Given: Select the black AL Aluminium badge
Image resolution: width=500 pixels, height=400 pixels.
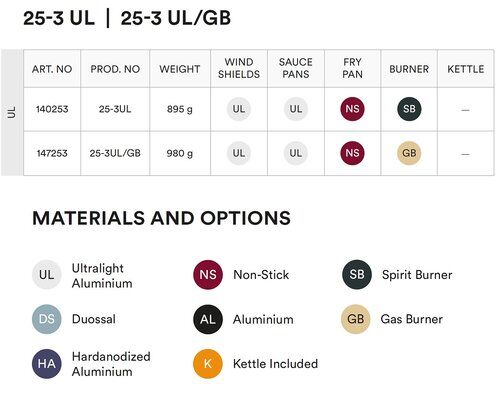Looking at the screenshot, I should [208, 319].
